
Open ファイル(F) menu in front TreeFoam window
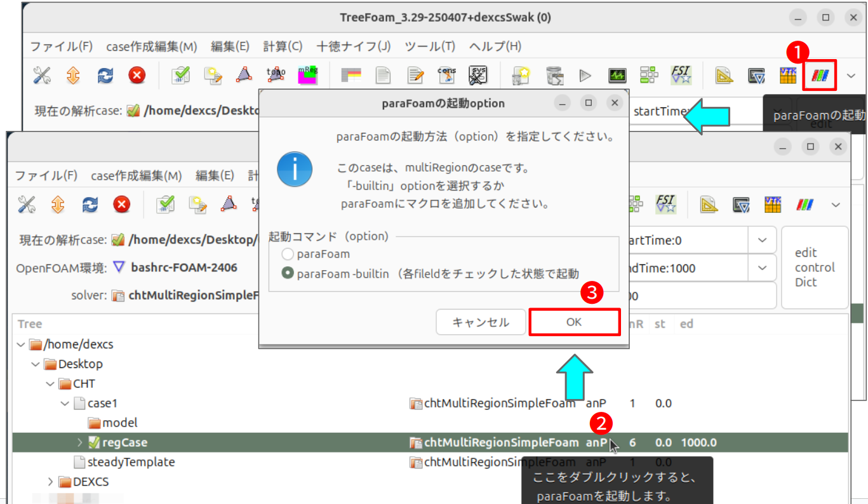(46, 175)
